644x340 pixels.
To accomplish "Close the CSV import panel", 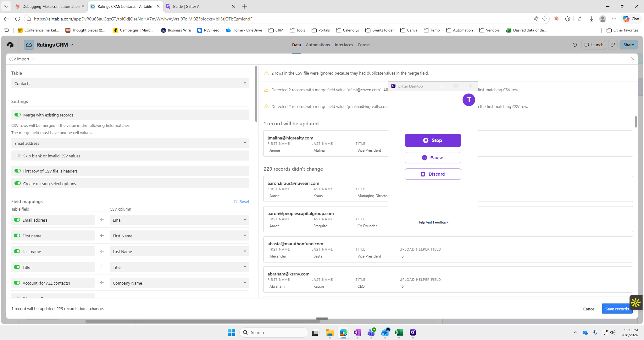I will coord(633,59).
